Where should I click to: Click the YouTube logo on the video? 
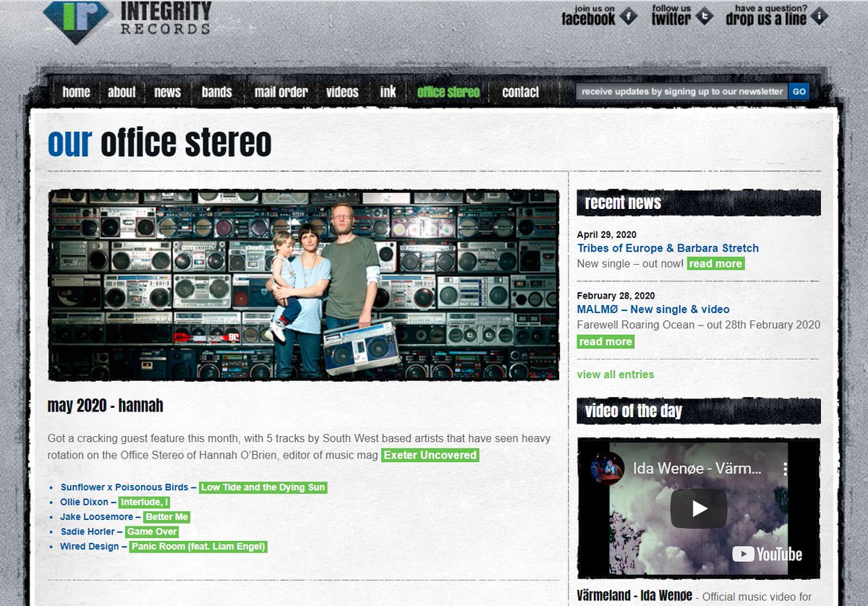coord(767,555)
